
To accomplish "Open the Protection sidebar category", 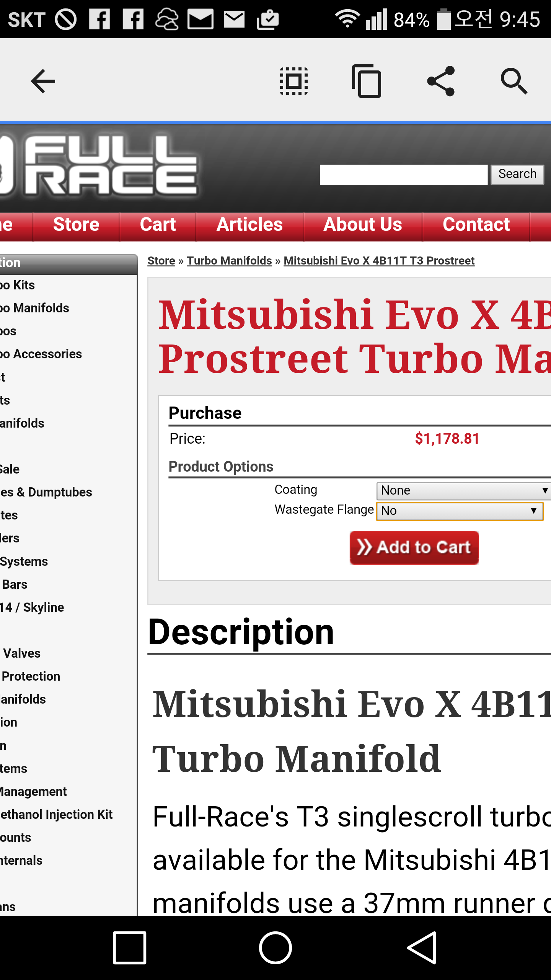I will click(31, 676).
